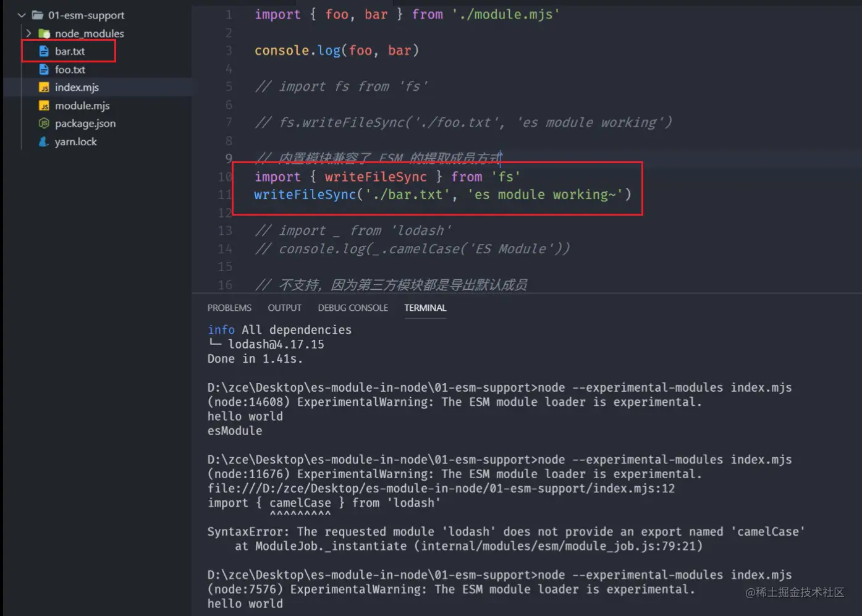862x616 pixels.
Task: Collapse the 01-esm-support folder
Action: pos(22,14)
